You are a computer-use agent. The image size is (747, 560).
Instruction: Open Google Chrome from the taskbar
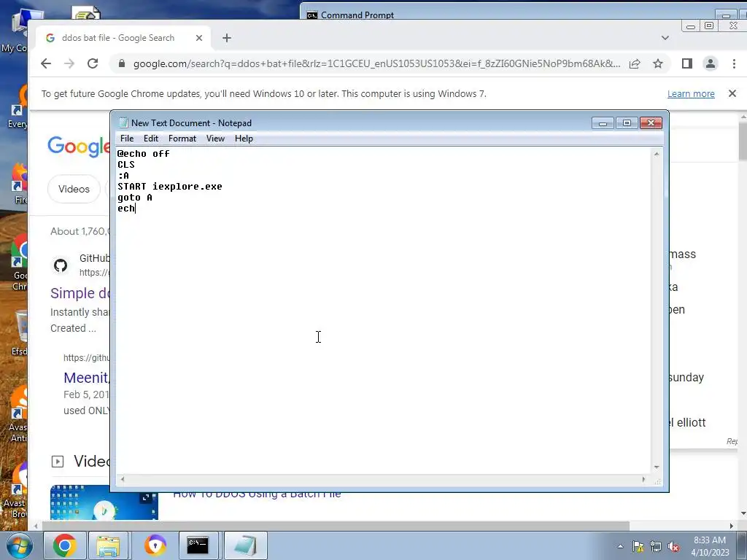65,545
